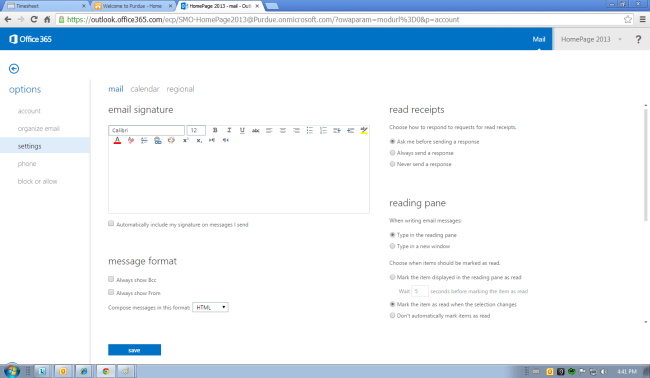Go back using the circled arrow

pos(14,68)
